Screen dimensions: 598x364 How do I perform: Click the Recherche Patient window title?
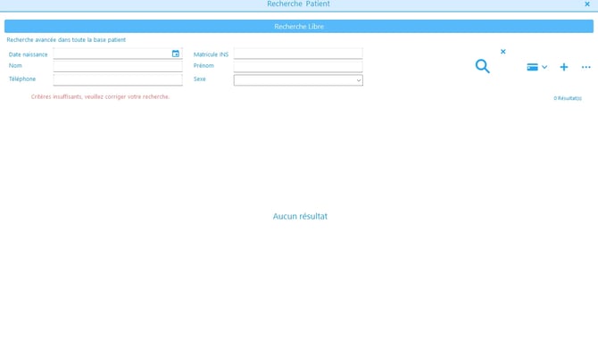click(x=299, y=4)
